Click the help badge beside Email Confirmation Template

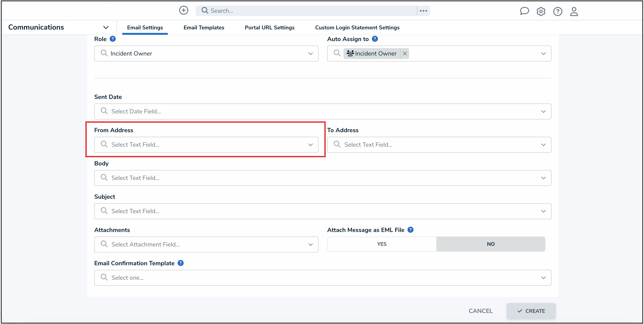coord(181,263)
